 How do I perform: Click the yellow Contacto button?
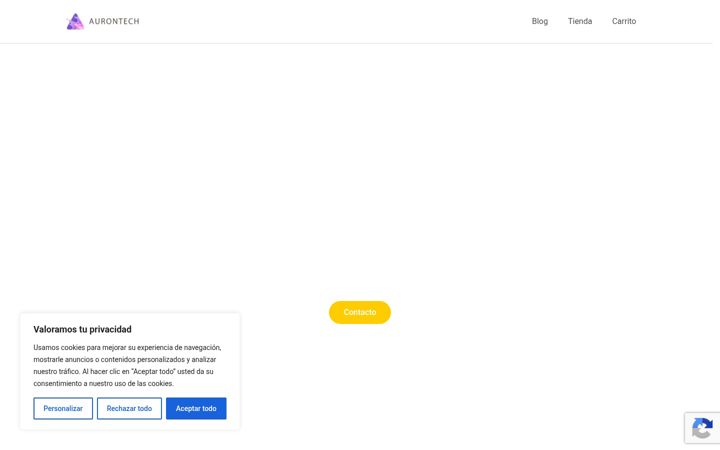point(360,312)
